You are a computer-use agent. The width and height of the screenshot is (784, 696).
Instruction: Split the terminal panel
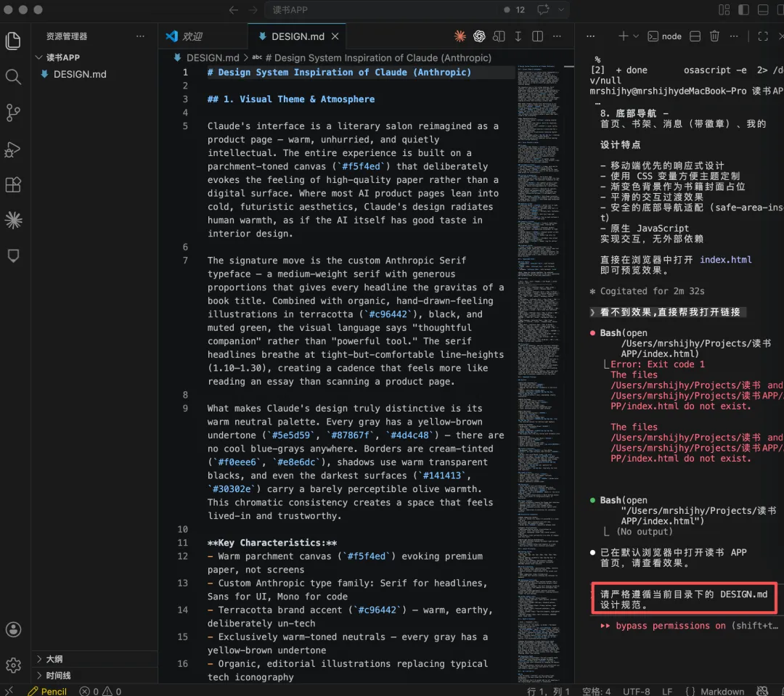point(695,36)
